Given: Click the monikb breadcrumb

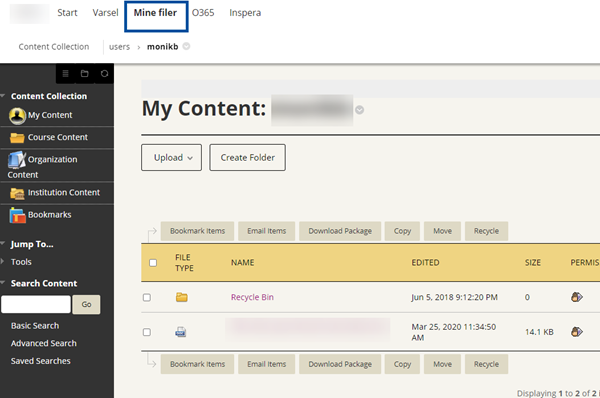Looking at the screenshot, I should tap(163, 47).
